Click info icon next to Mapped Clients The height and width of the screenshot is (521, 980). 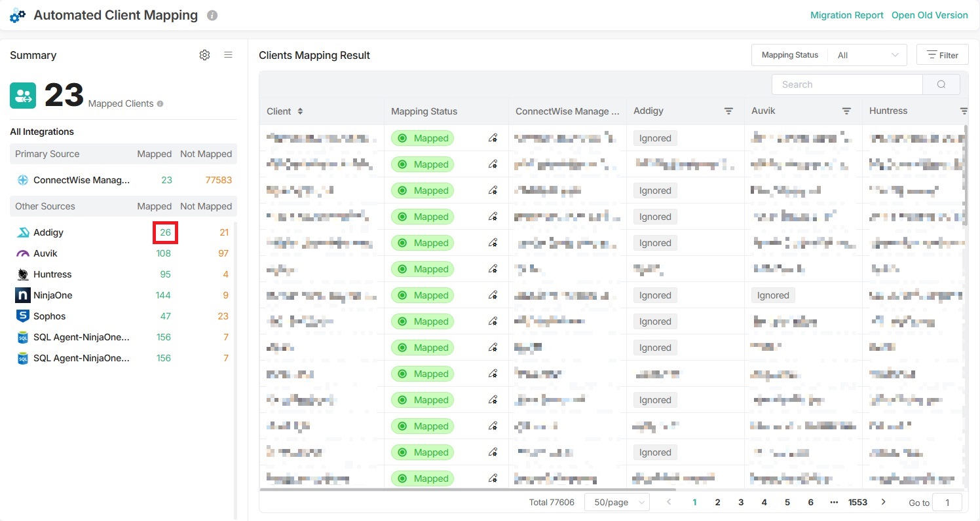[x=160, y=103]
